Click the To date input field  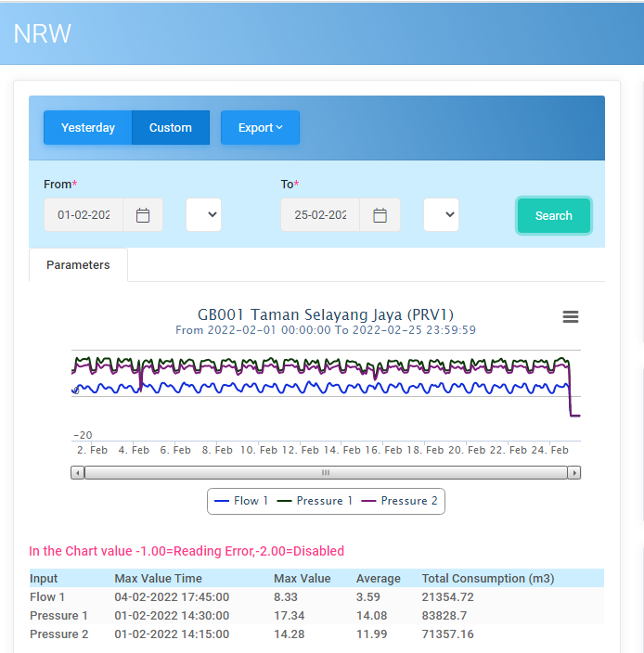321,215
